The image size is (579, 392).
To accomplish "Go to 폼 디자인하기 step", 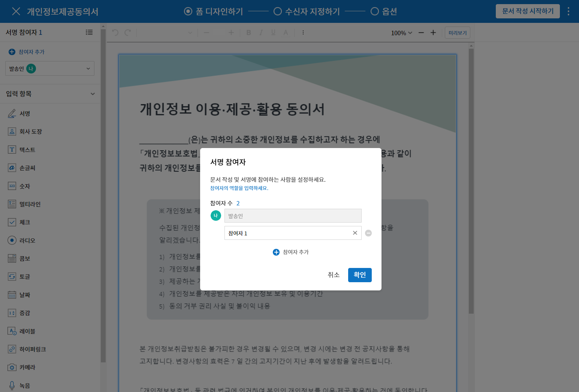I will tap(214, 12).
